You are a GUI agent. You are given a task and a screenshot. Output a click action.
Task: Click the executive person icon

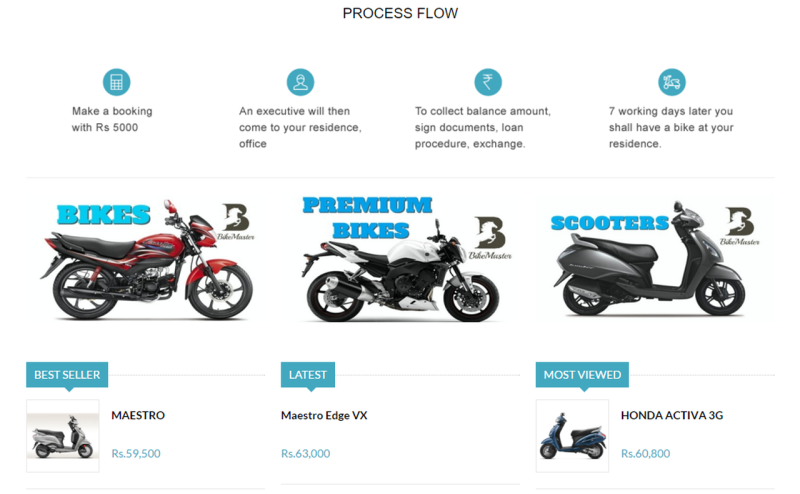(300, 82)
